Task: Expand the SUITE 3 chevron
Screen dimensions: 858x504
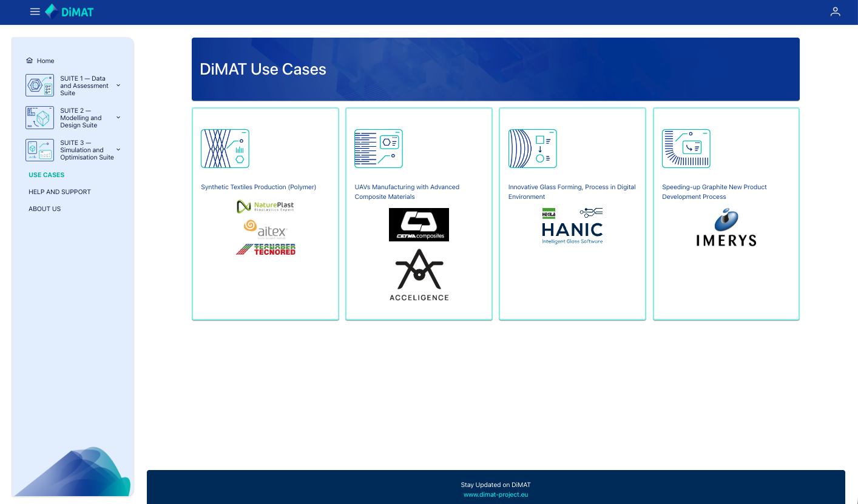Action: click(x=118, y=150)
